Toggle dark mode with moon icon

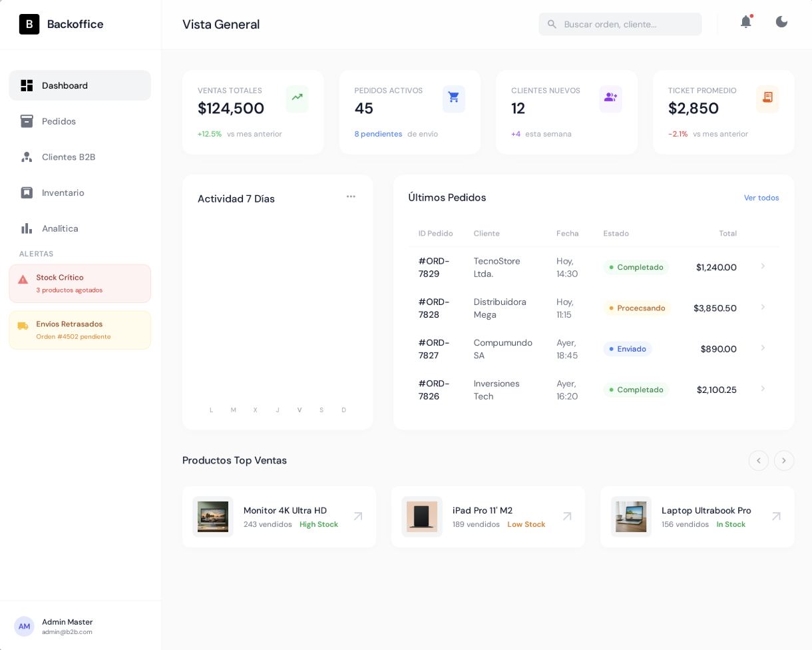pos(781,23)
